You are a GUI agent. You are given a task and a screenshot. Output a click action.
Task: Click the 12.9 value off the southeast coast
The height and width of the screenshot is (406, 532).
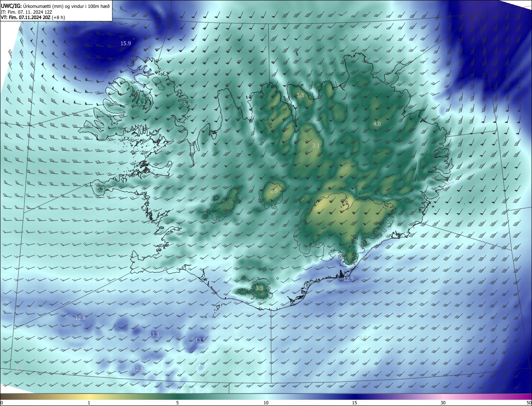(348, 279)
